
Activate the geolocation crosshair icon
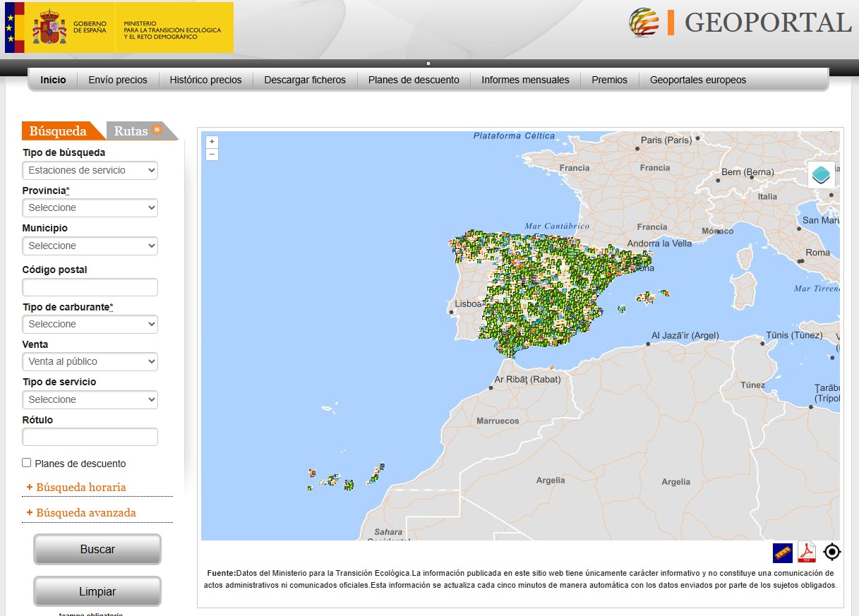[831, 552]
